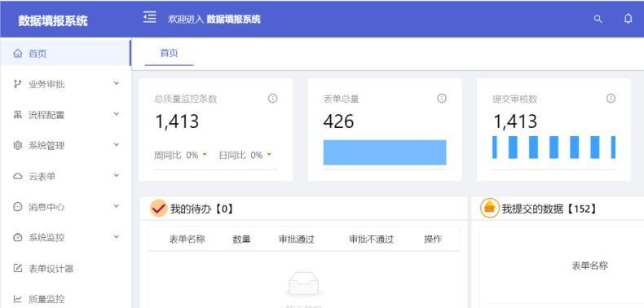The image size is (644, 308).
Task: Click 表单总量 blue bar chart
Action: coord(385,152)
